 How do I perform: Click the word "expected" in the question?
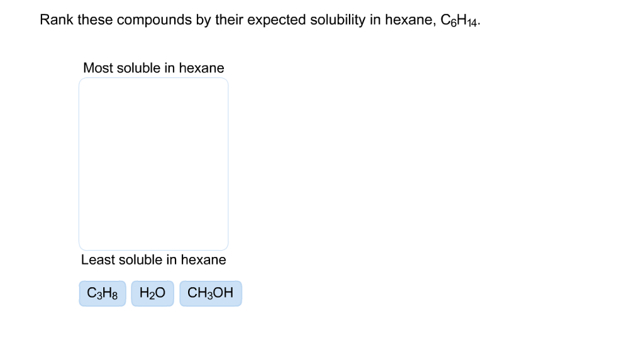[273, 20]
